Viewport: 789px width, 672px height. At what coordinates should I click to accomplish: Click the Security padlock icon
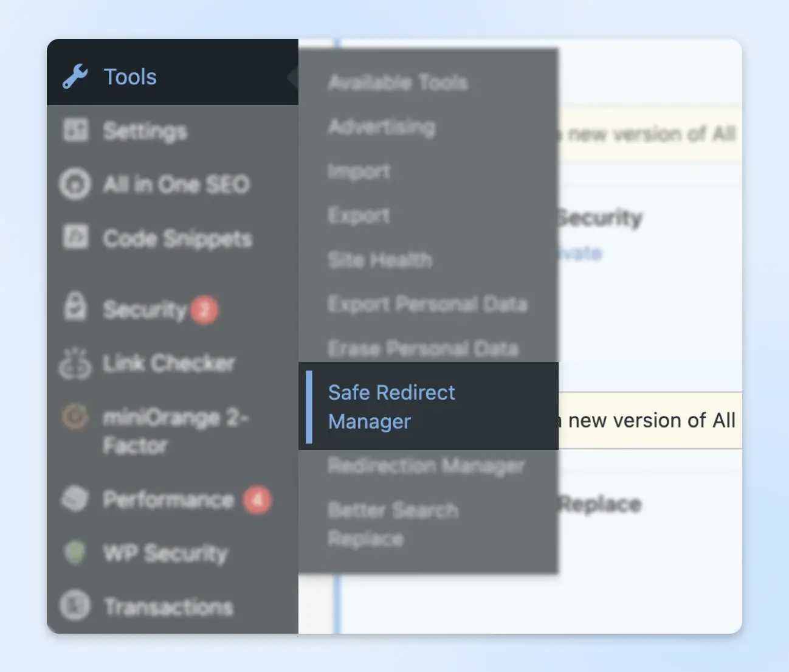[x=75, y=307]
